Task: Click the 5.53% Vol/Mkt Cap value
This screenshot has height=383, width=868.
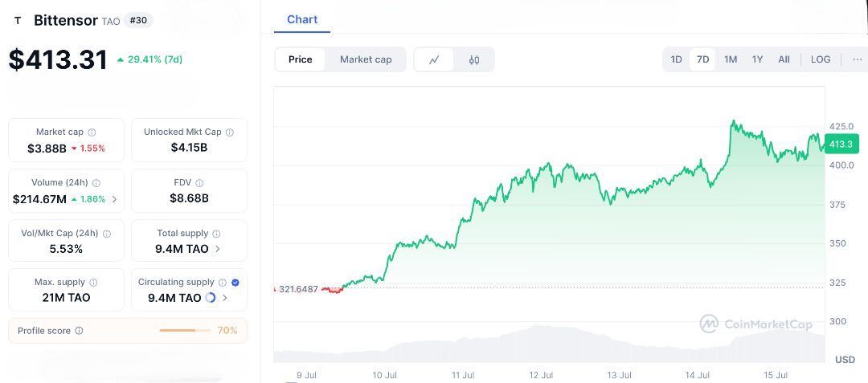Action: [66, 249]
